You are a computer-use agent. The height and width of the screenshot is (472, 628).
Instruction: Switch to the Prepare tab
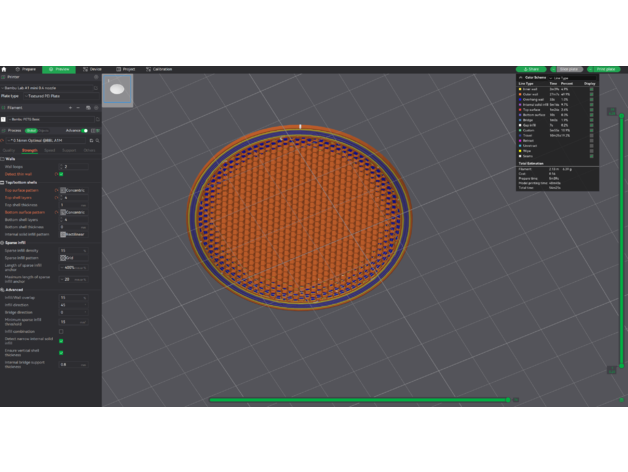25,69
